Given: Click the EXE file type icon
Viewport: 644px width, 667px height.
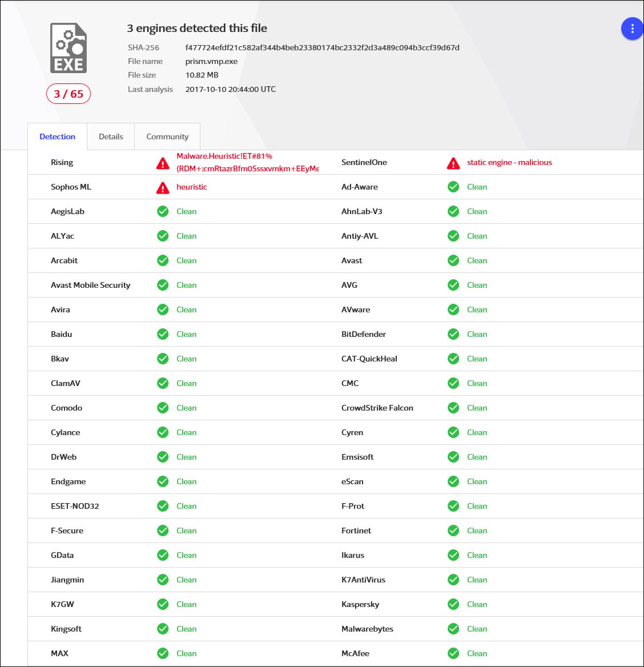Looking at the screenshot, I should point(69,49).
